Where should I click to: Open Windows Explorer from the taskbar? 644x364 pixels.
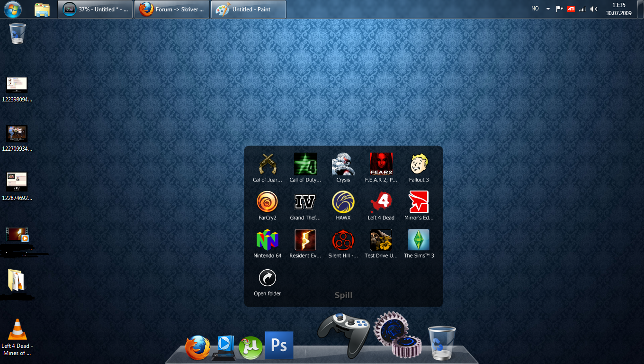pyautogui.click(x=42, y=9)
